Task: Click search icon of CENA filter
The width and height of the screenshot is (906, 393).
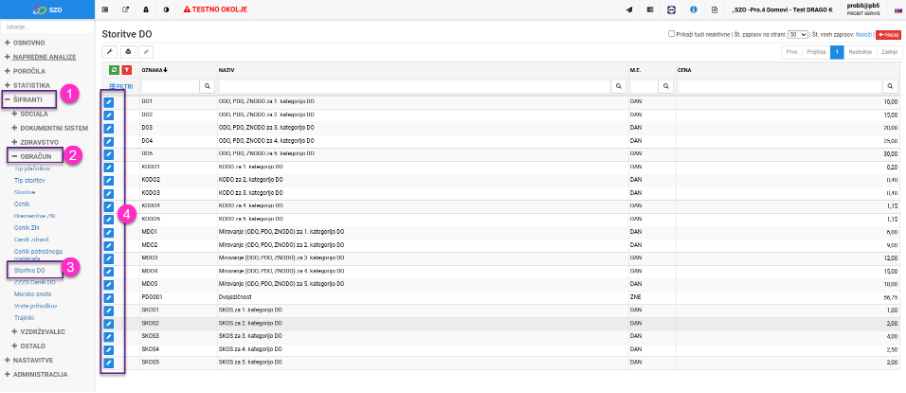Action: click(x=890, y=86)
